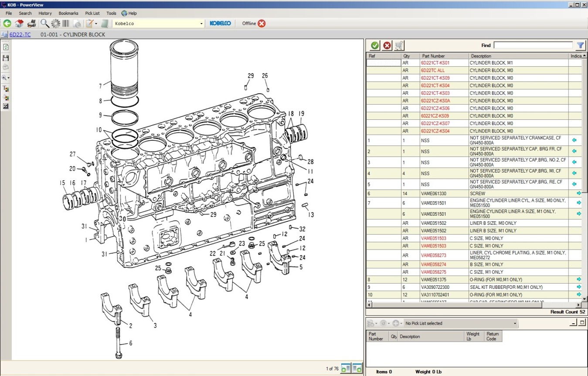Image resolution: width=588 pixels, height=376 pixels.
Task: Click callout number 19 in the diagram
Action: pos(301,114)
